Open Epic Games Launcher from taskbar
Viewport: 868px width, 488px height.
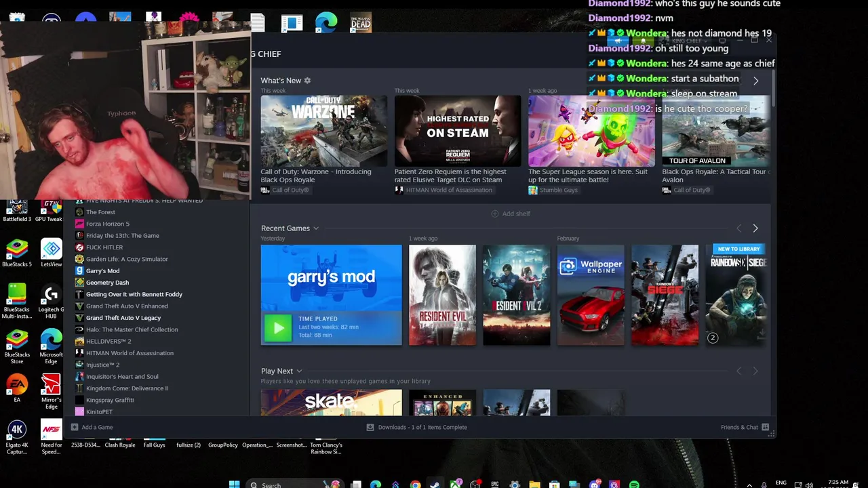495,485
